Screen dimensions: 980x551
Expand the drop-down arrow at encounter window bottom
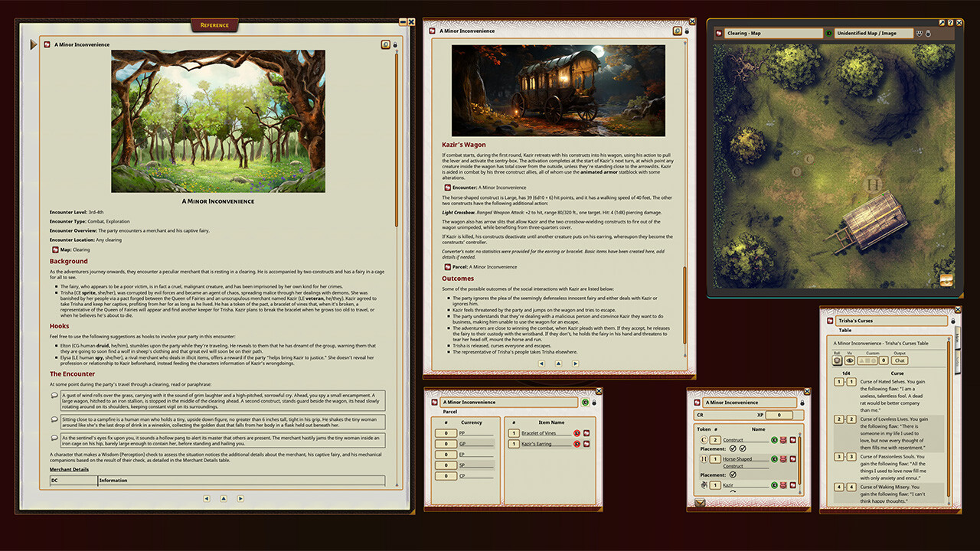point(700,503)
